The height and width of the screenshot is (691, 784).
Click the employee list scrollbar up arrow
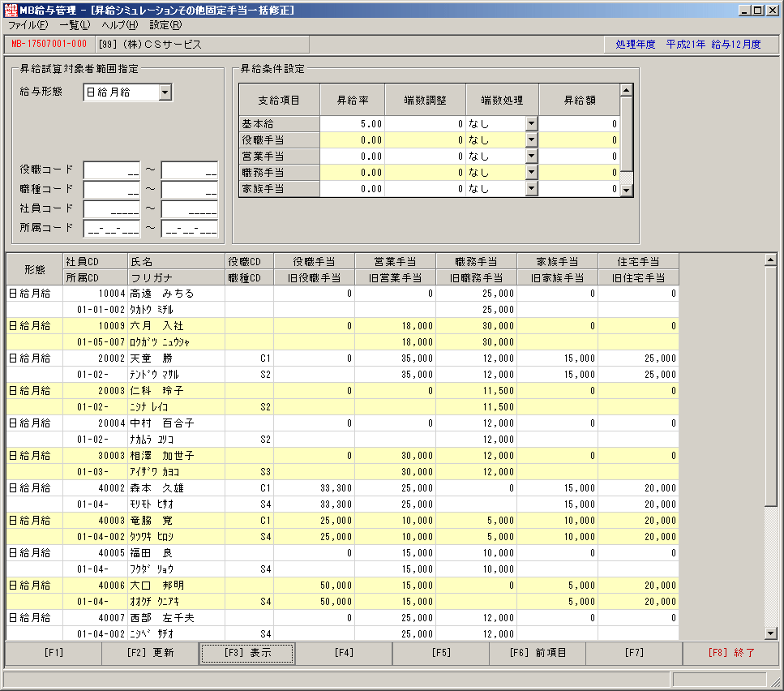[770, 260]
